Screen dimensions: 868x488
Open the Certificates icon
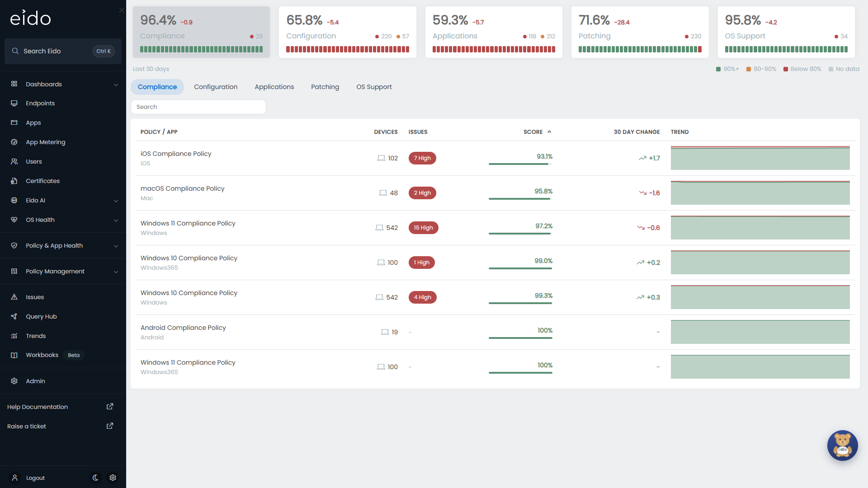tap(14, 181)
